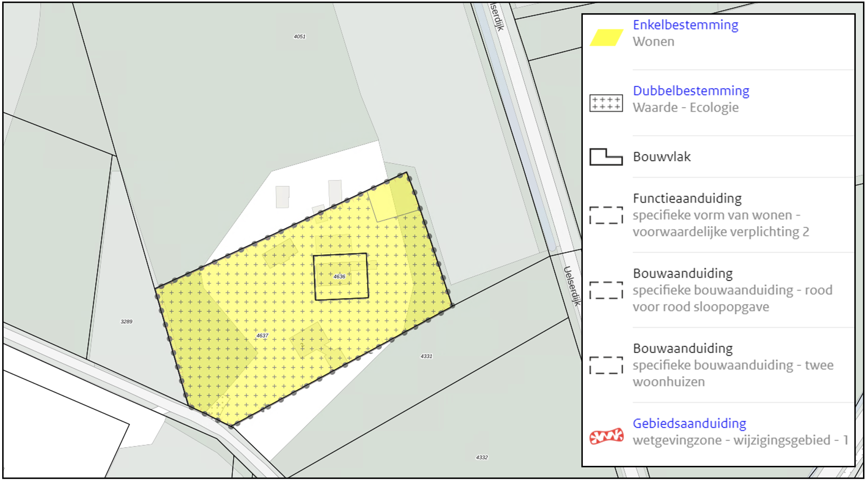Click parcel label 4331 on the map
The image size is (868, 482).
[x=426, y=356]
